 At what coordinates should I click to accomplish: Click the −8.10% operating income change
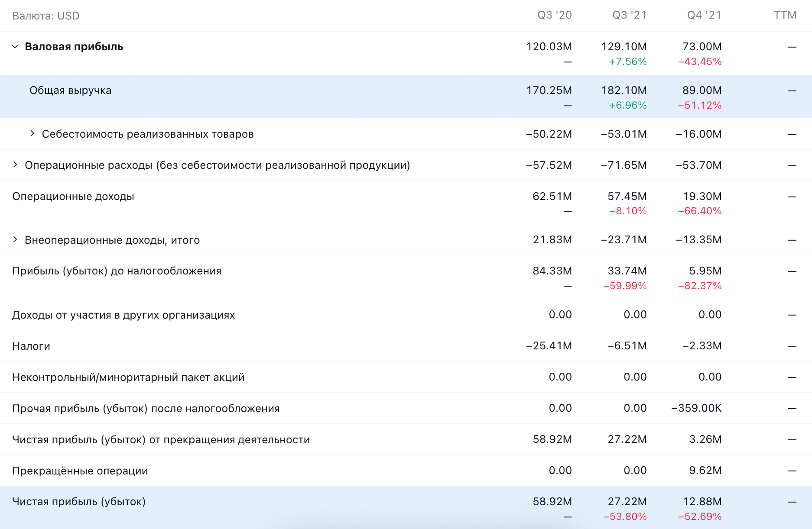[628, 211]
